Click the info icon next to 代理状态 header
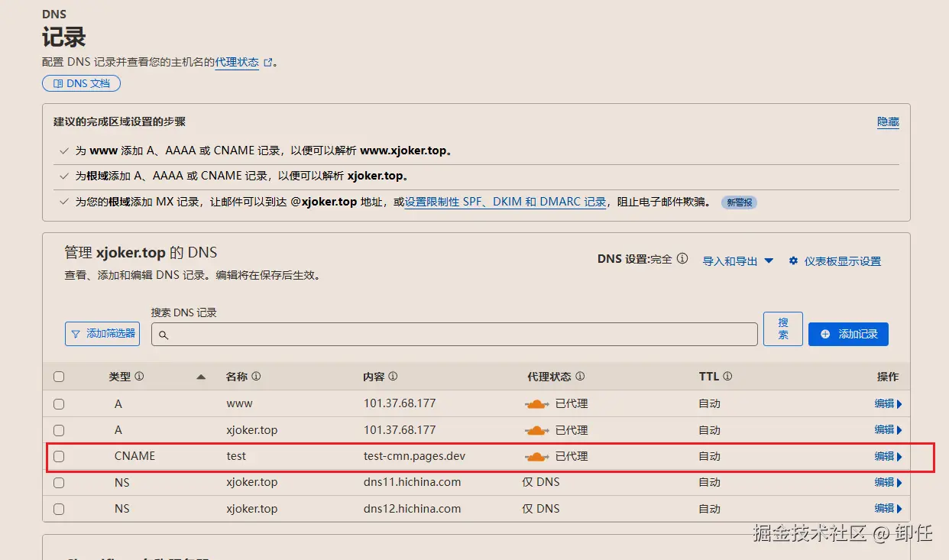 [580, 377]
